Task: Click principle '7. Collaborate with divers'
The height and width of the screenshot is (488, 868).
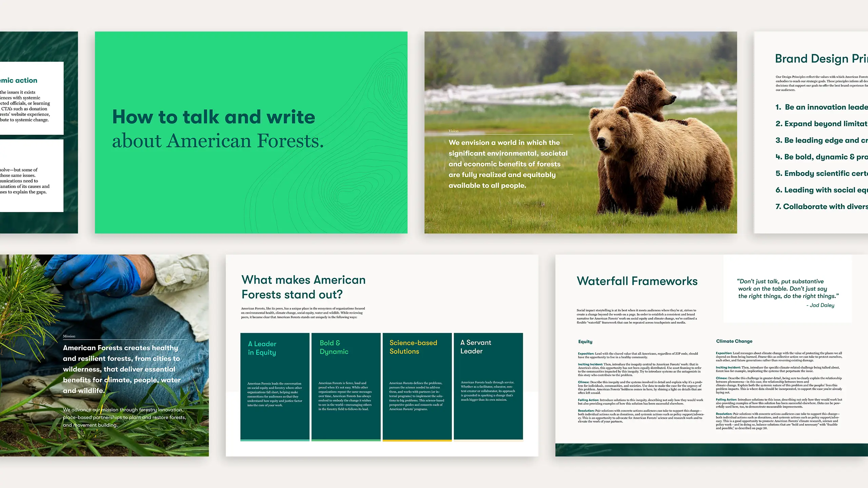Action: pyautogui.click(x=822, y=207)
